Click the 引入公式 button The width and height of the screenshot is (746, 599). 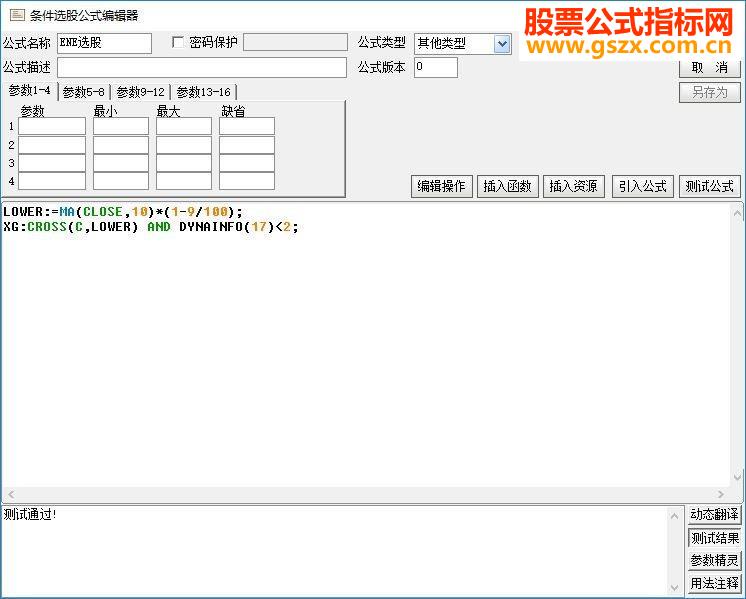pyautogui.click(x=643, y=186)
